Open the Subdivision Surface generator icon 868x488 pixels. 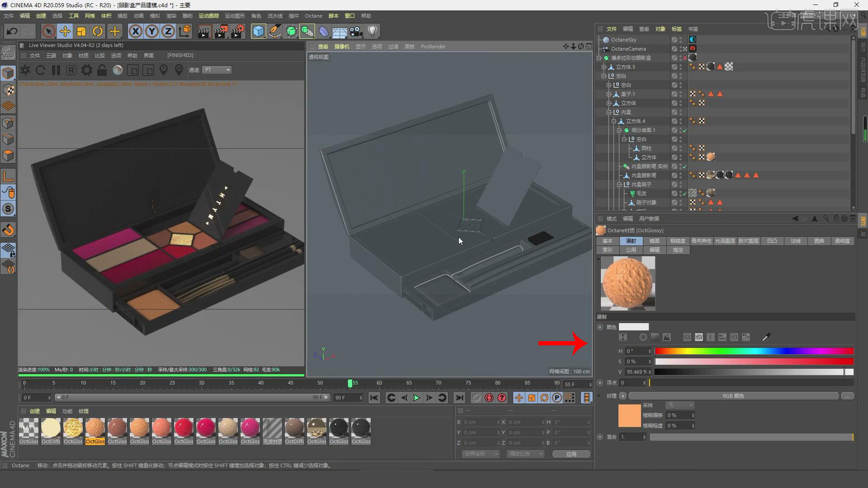click(291, 31)
